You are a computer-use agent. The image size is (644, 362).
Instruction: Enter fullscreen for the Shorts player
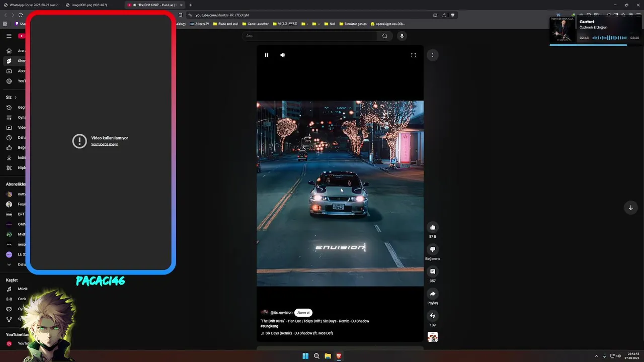point(414,55)
